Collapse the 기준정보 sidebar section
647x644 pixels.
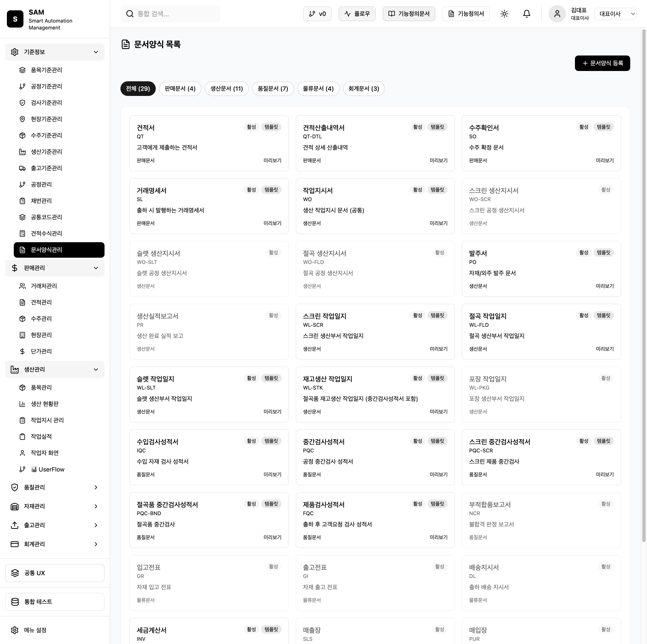(x=55, y=52)
